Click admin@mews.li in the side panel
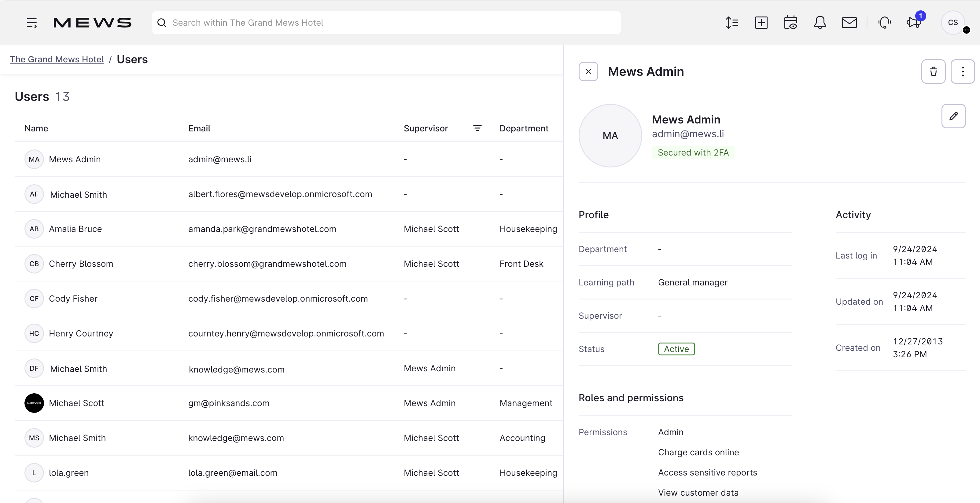980x503 pixels. pos(688,134)
